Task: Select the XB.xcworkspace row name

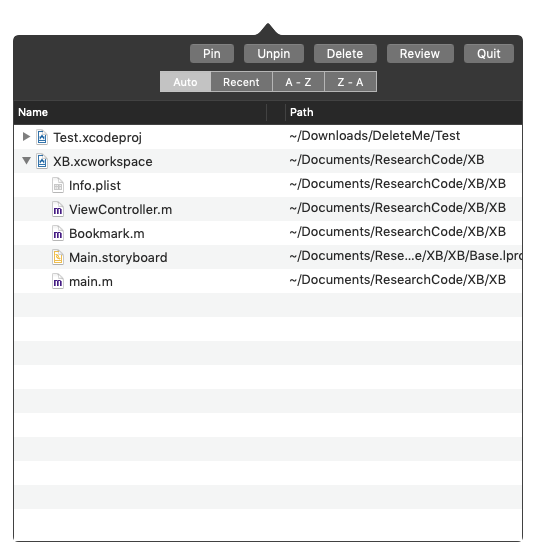Action: pos(103,161)
